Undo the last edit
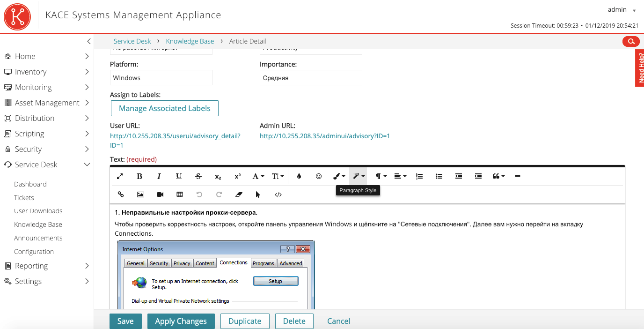Screen dimensions: 644x329 click(x=199, y=194)
